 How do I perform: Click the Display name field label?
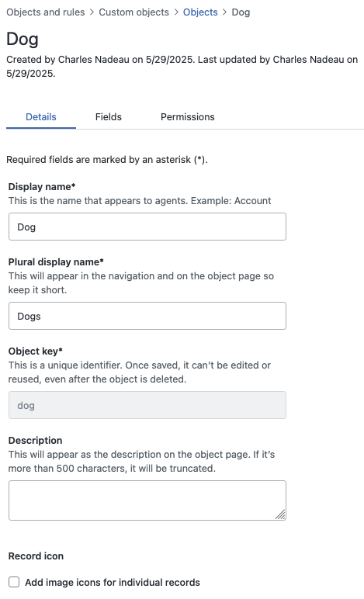click(42, 187)
